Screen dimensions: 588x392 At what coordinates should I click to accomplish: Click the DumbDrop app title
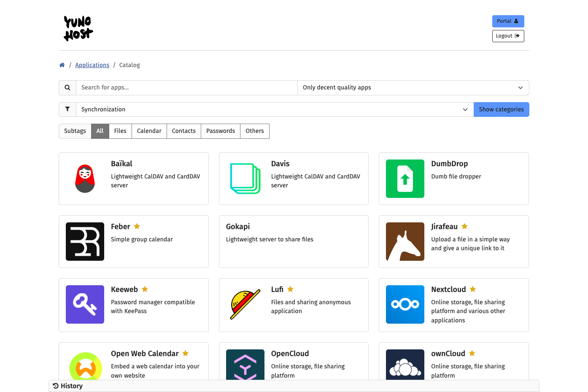click(x=449, y=164)
